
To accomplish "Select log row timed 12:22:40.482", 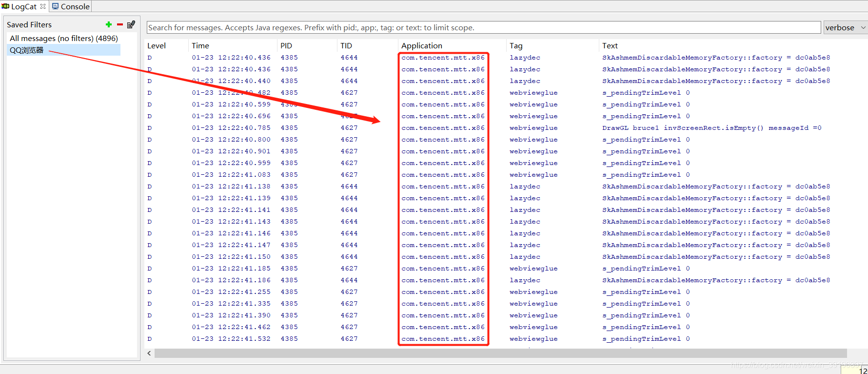I will pyautogui.click(x=506, y=93).
